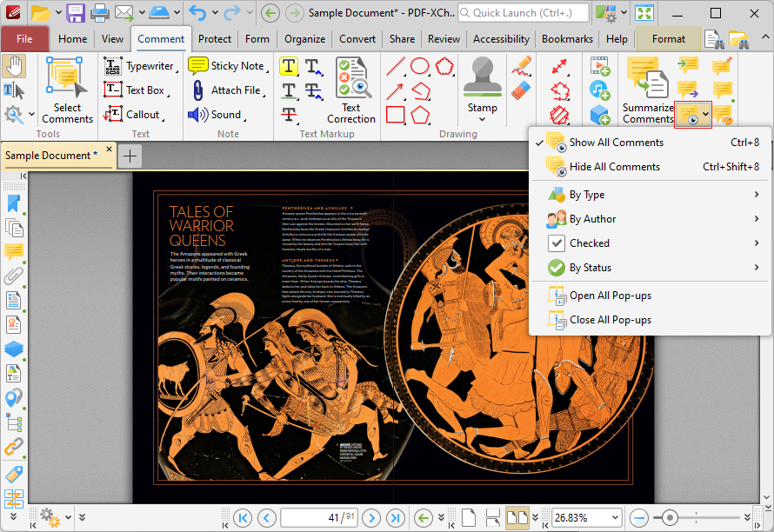Click Summarize Comments

(648, 90)
